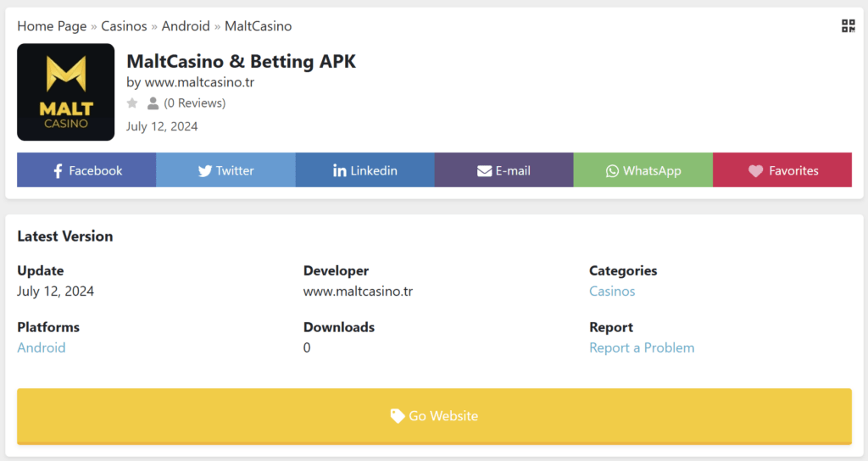Click the Report a Problem link
Screen dimensions: 868x461
(642, 347)
